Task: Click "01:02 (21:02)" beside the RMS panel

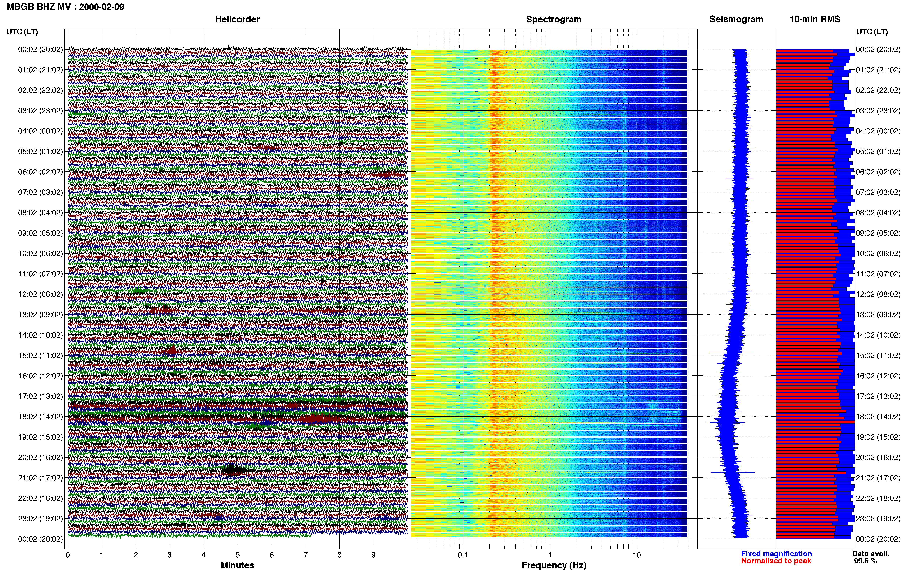Action: coord(878,70)
